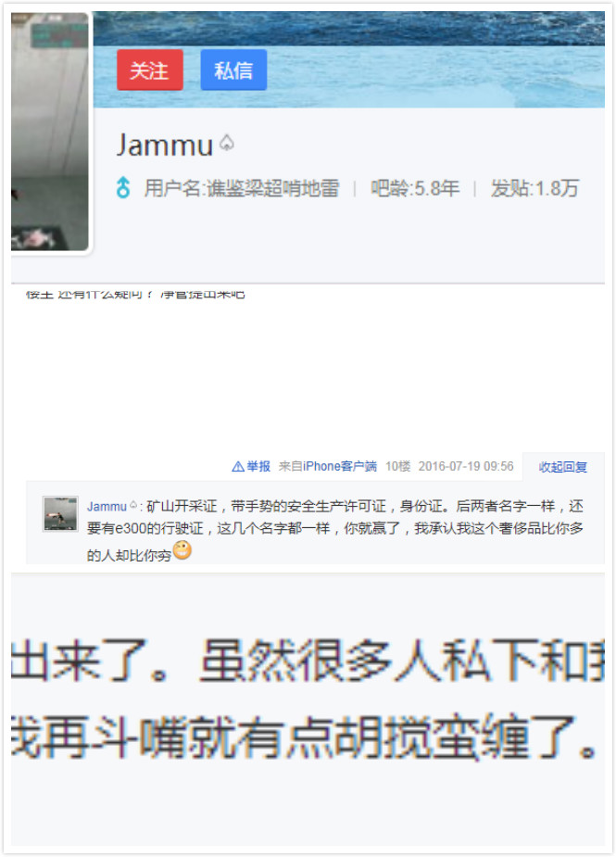Click the spade badge beside the Jammu heading

click(x=227, y=144)
